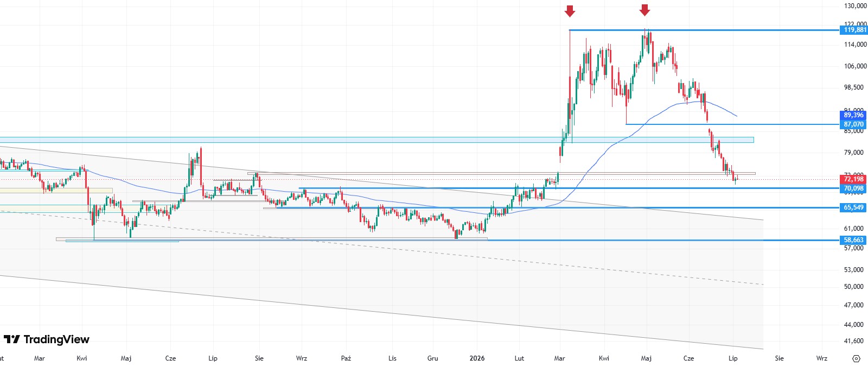868x366 pixels.
Task: Select the 58,663 support level label
Action: [854, 240]
